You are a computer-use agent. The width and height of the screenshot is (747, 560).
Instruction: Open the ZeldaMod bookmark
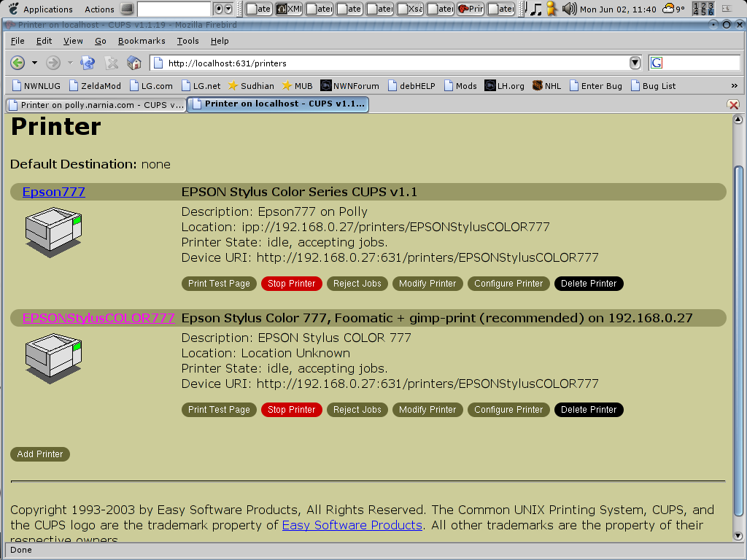click(95, 86)
